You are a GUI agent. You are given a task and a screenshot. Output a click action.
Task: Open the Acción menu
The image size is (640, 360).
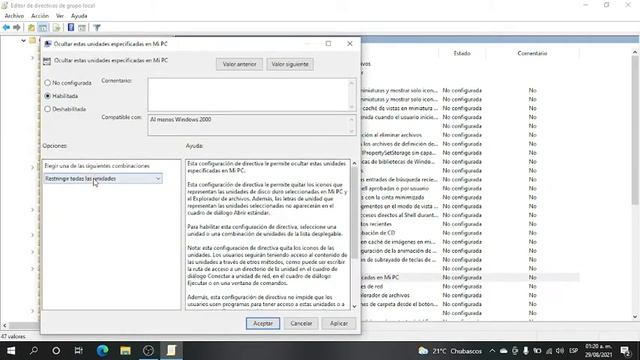40,16
